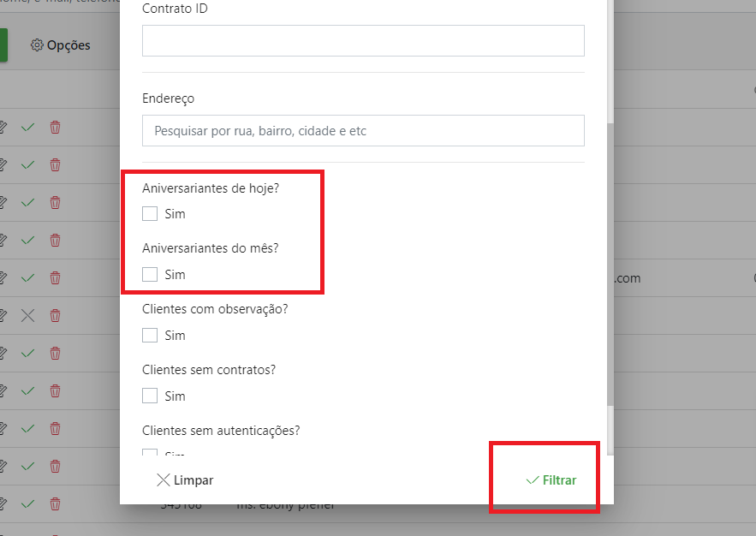
Task: Click the trash icon in the bottom row
Action: click(56, 504)
